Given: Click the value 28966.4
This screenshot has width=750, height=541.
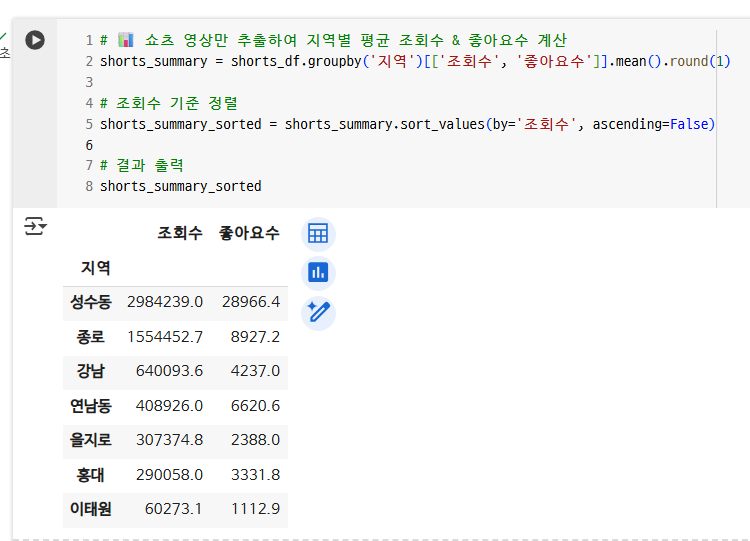Looking at the screenshot, I should (251, 302).
